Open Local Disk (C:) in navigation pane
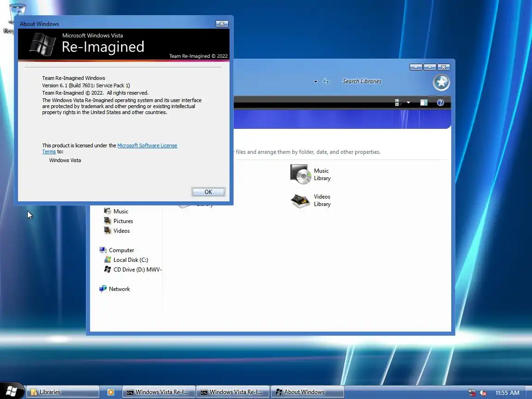Viewport: 532px width, 399px height. tap(126, 260)
